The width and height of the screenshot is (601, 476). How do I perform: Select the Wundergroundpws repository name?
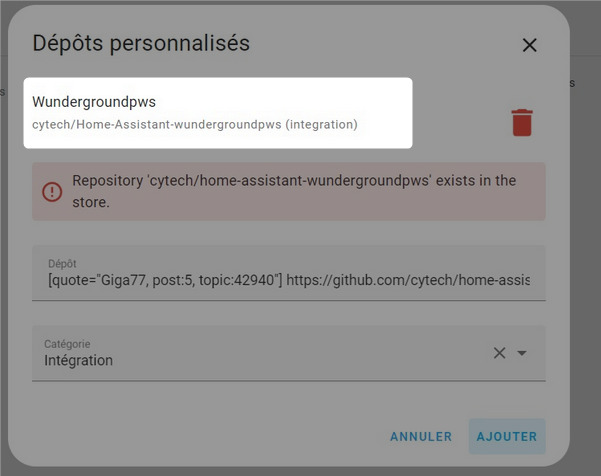[94, 102]
